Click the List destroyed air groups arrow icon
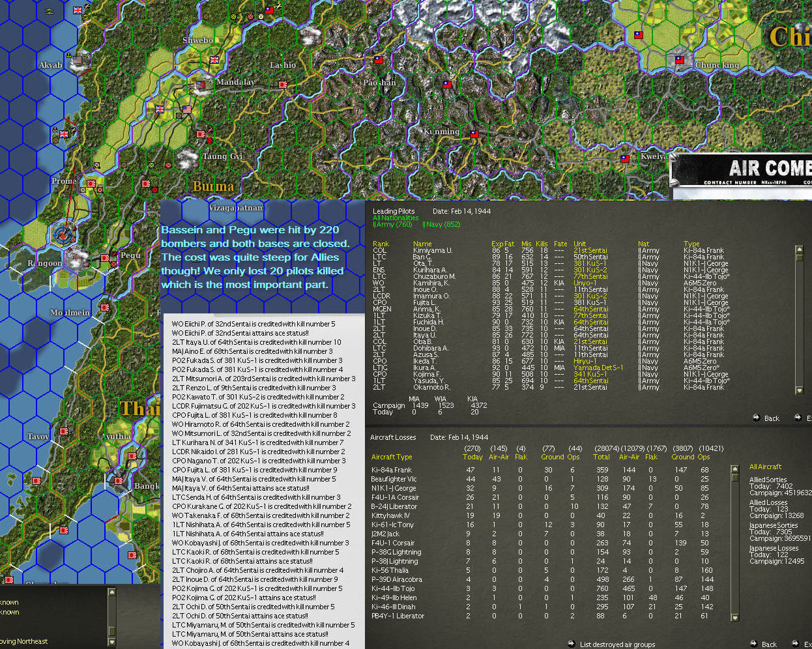 pyautogui.click(x=572, y=644)
